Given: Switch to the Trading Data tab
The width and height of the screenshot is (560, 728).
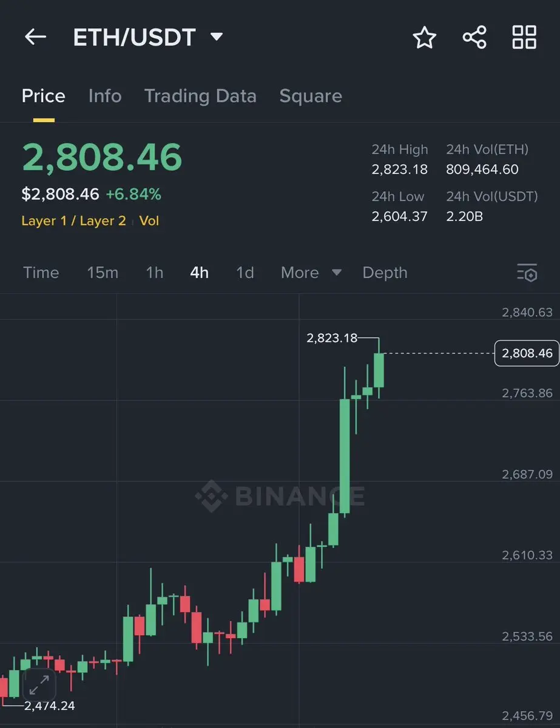Looking at the screenshot, I should pyautogui.click(x=200, y=96).
